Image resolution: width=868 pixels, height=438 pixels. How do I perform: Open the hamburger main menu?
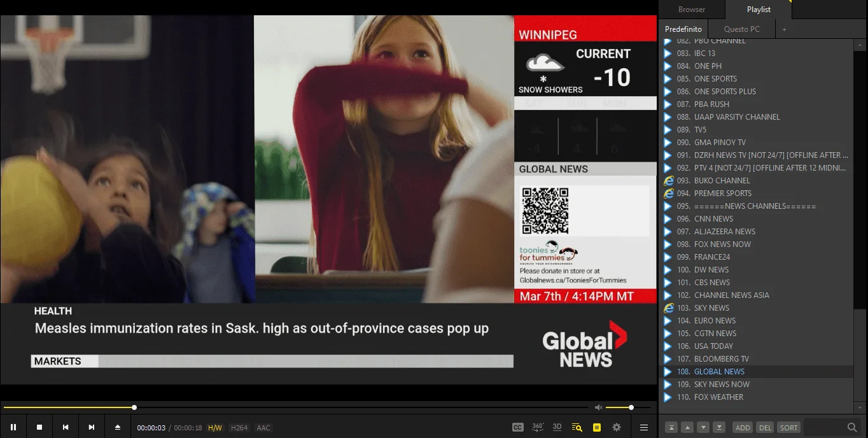pyautogui.click(x=644, y=427)
